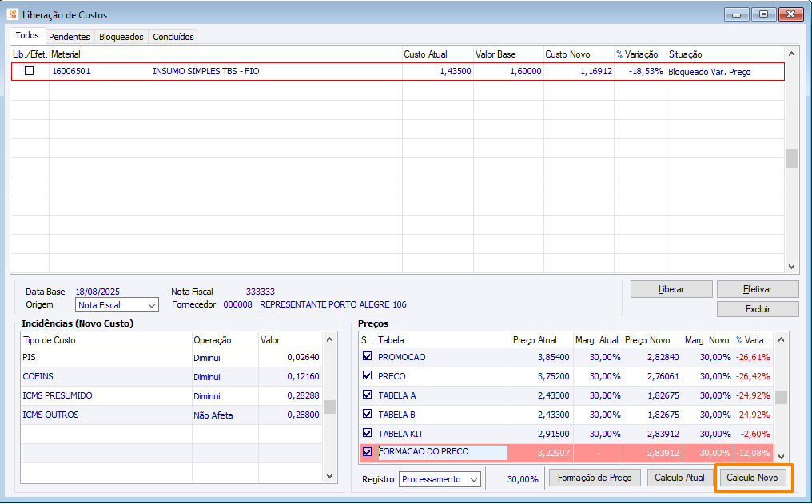Viewport: 812px width, 504px height.
Task: Click the Calculo Atual button
Action: (x=679, y=478)
